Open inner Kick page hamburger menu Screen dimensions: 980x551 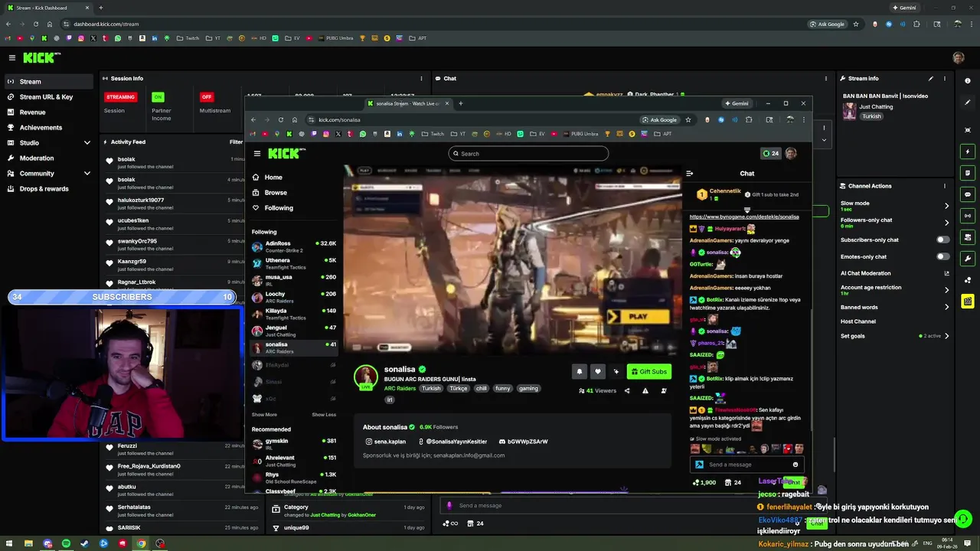(x=257, y=153)
